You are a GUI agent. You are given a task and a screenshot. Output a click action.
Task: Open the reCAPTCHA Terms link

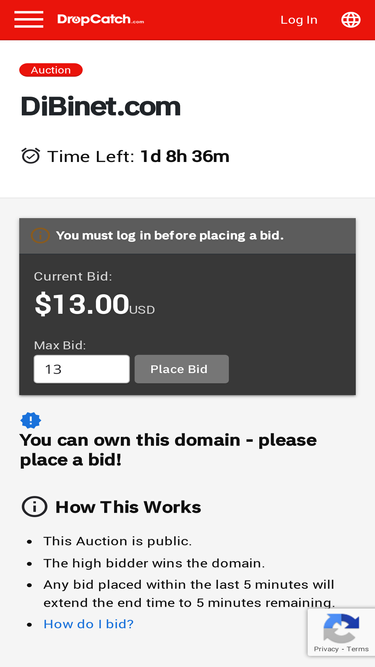[x=358, y=649]
